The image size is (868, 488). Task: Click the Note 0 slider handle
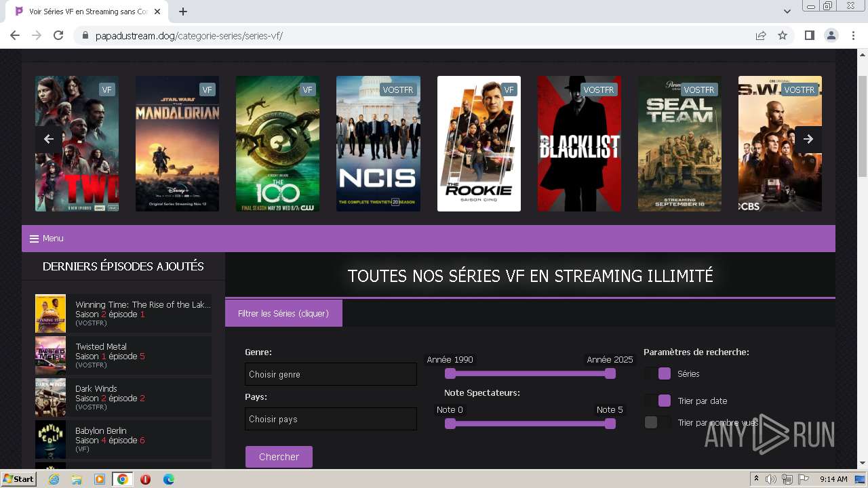(x=450, y=424)
